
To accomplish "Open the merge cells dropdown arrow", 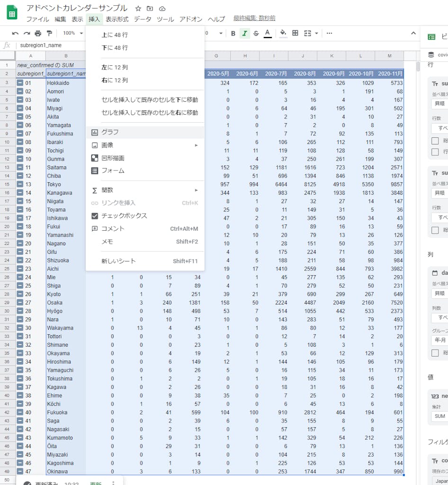I will (316, 33).
